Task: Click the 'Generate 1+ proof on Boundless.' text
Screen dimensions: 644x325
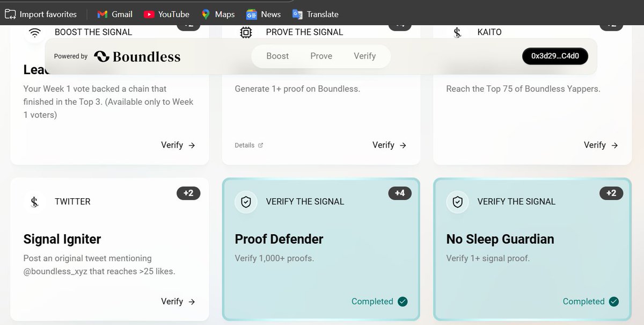Action: tap(297, 89)
